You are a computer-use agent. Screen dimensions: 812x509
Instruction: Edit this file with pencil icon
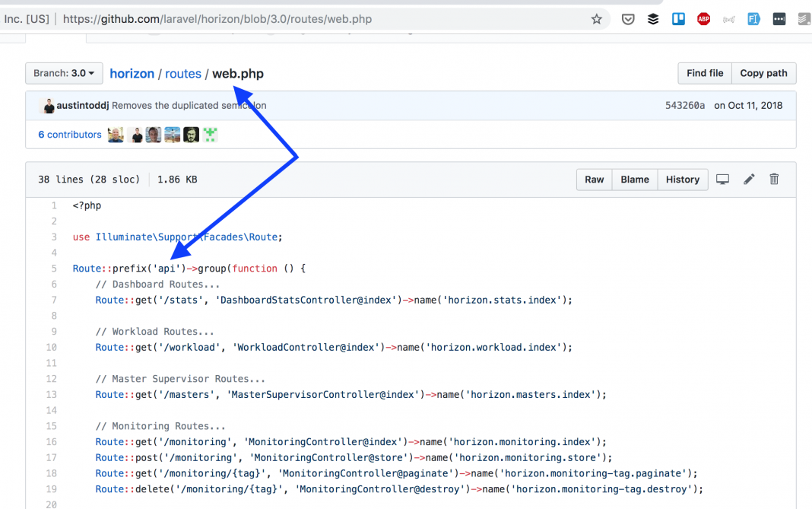[x=749, y=180]
